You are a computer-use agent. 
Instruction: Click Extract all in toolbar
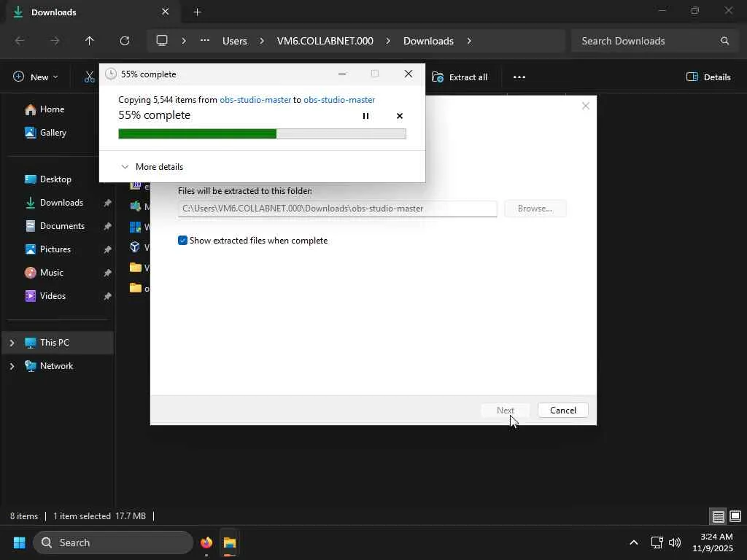tap(460, 77)
